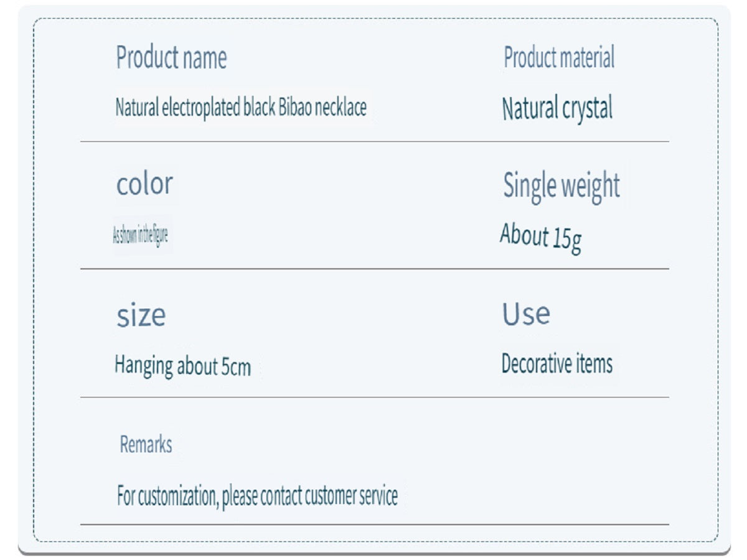
Task: Click the dashed border at the card's top edge
Action: pyautogui.click(x=374, y=18)
